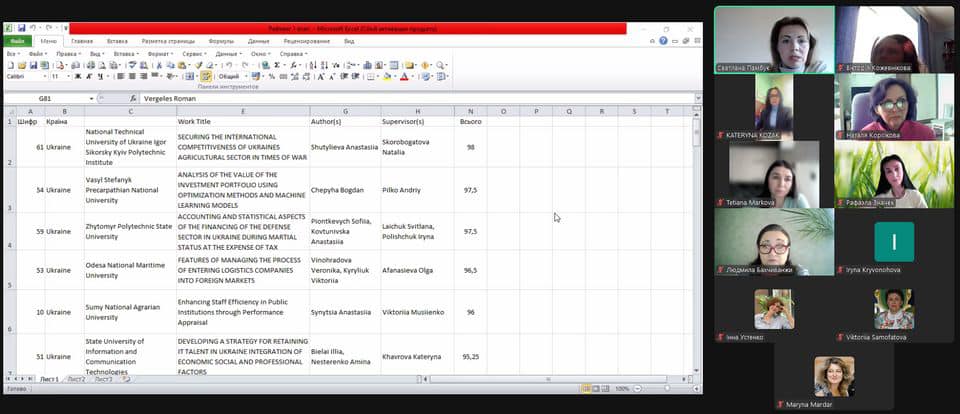
Task: Click the Cut scissors icon
Action: [x=159, y=66]
